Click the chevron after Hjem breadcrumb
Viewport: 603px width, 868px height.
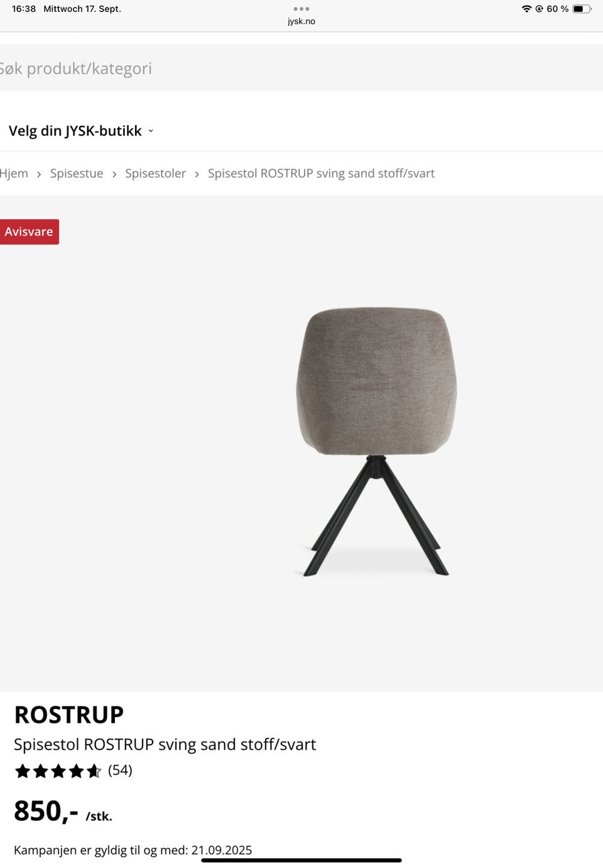click(x=39, y=174)
